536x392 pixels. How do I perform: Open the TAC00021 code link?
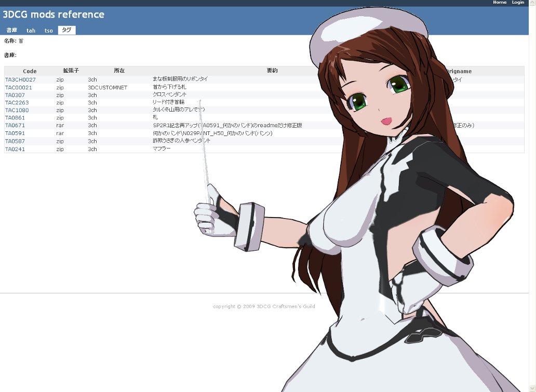18,88
